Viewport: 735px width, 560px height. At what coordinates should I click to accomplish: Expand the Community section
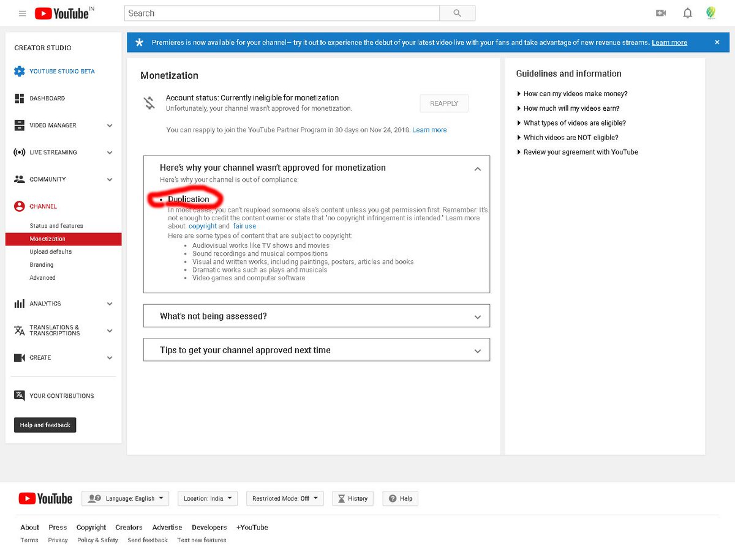point(110,179)
